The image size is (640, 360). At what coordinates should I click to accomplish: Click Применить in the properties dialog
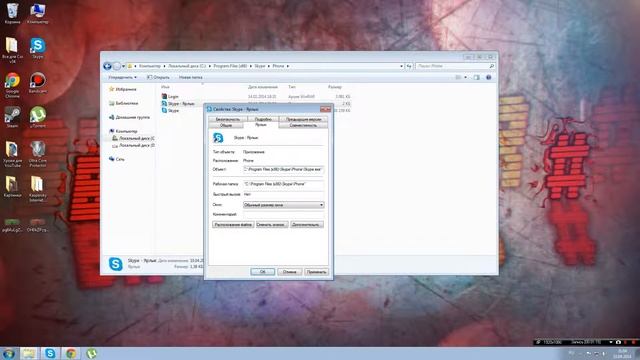point(316,272)
